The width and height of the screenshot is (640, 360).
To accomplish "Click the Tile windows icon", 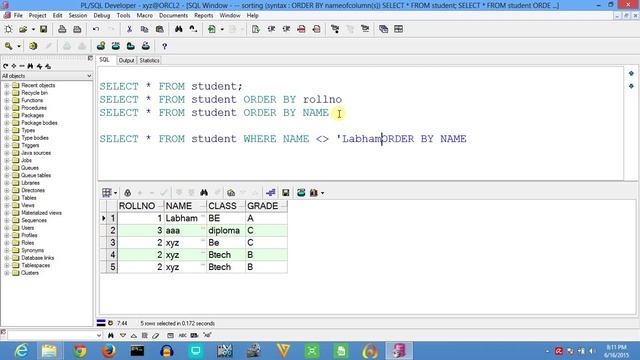I will [x=398, y=29].
